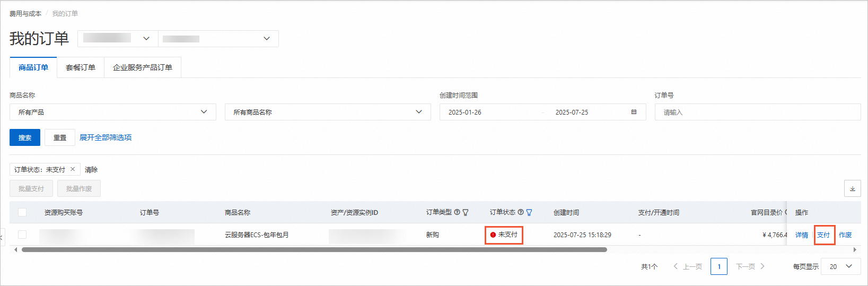Click the download export icon above table

(x=853, y=188)
